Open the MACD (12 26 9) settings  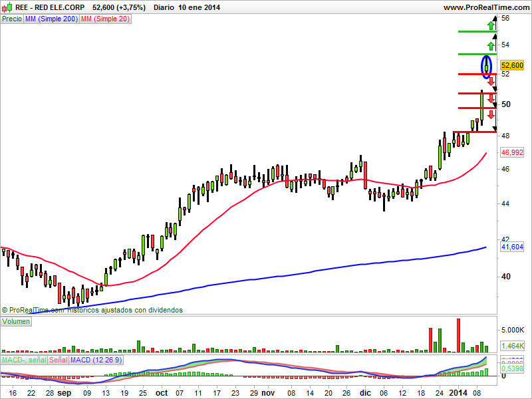(x=96, y=360)
